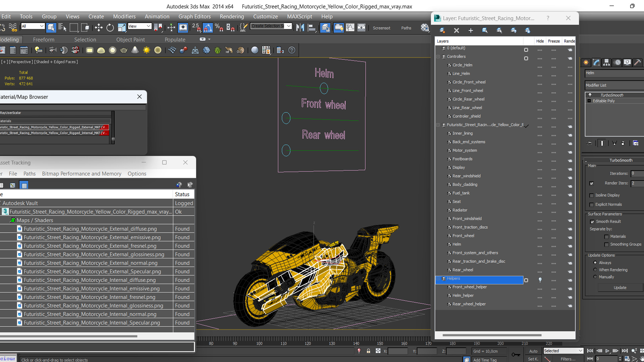Click the Set K. button
Screen dimensions: 644x362
point(533,359)
